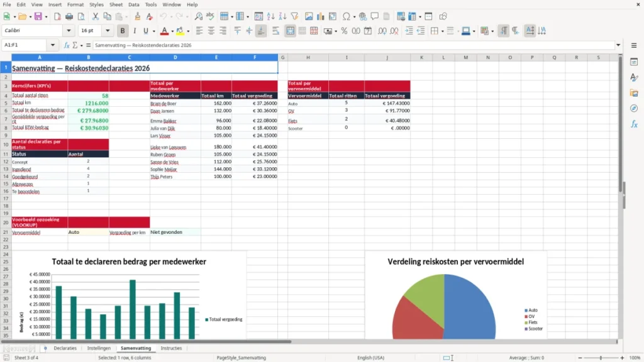
Task: Click the Delete Decimal Place icon
Action: tap(394, 31)
